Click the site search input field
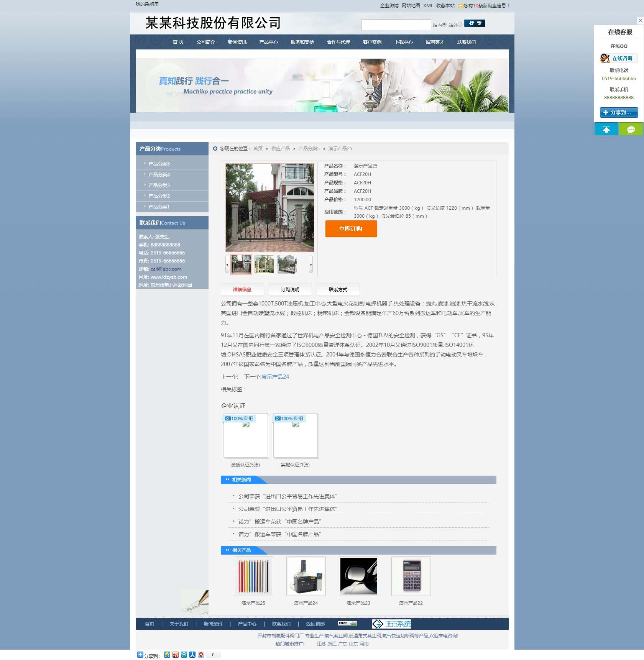The image size is (644, 660). [x=396, y=25]
